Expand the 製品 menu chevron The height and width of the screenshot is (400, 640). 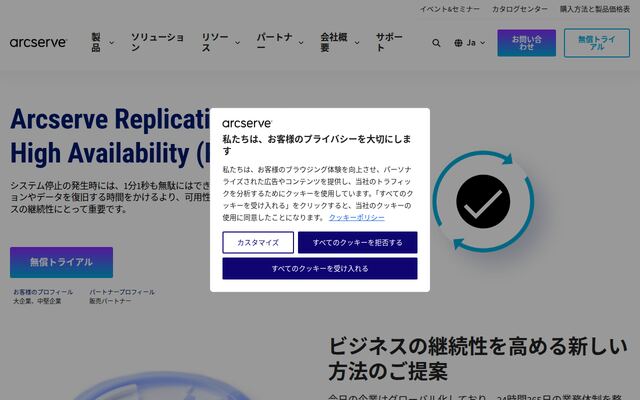tap(111, 43)
